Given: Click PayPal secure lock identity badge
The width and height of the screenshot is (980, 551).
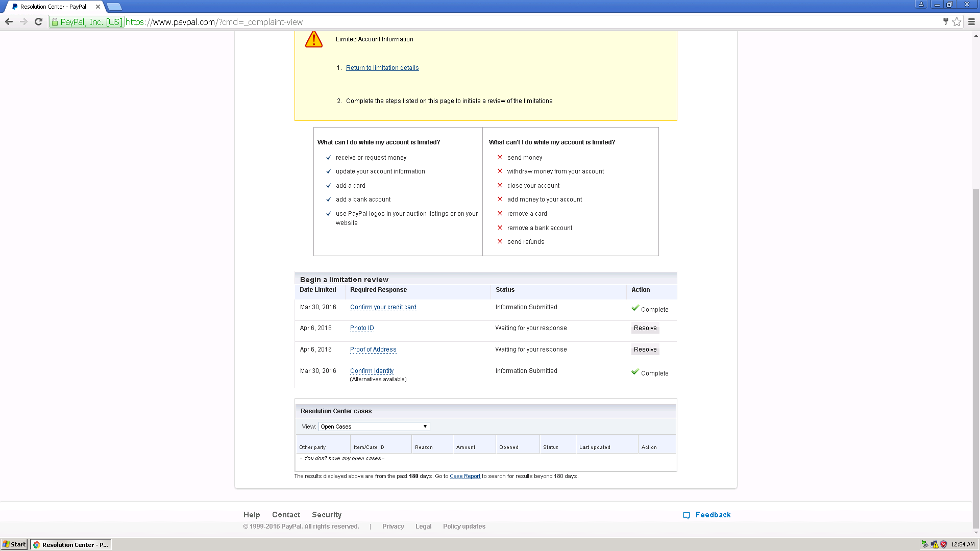Looking at the screenshot, I should tap(87, 22).
